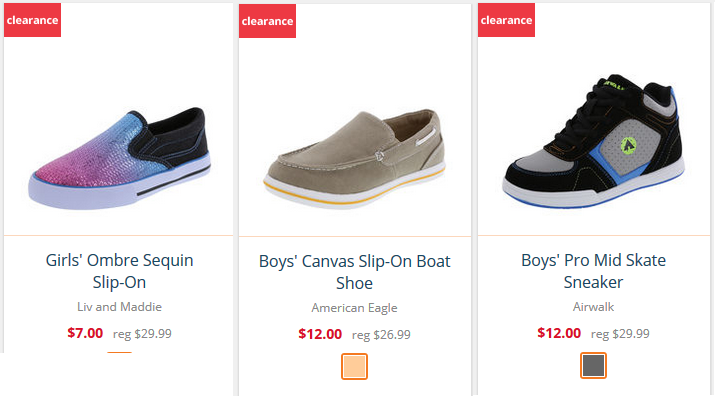Screen dimensions: 715x398
Task: Click the clearance badge on Girls' Ombre Sequin Slip-On
Action: (x=32, y=20)
